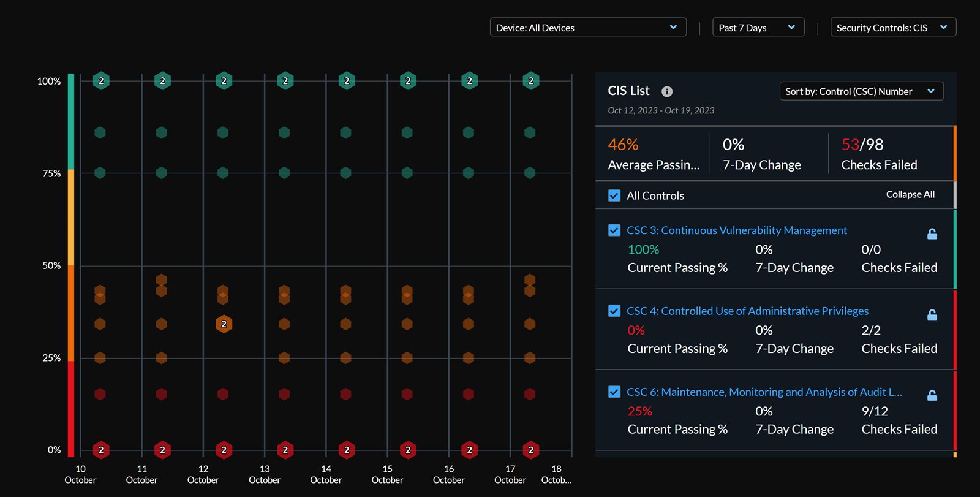Click the CSC 3 unlock padlock icon

point(932,234)
